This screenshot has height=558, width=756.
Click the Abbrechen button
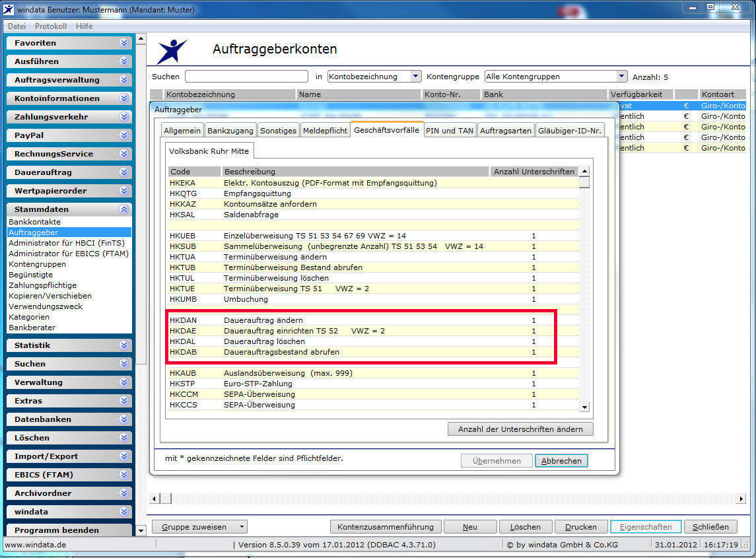pos(561,460)
